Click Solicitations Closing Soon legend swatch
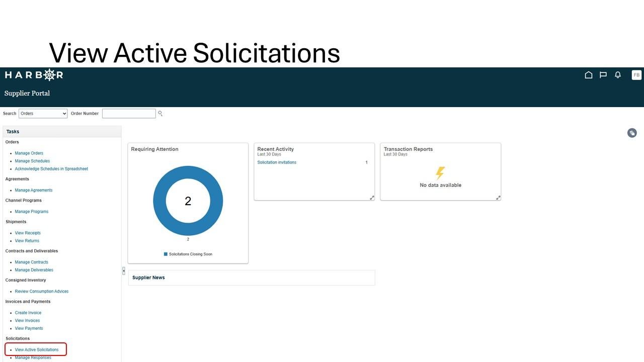The width and height of the screenshot is (644, 362). tap(166, 254)
